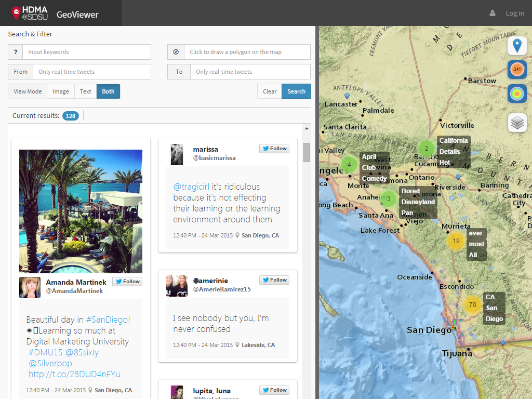Click marissa's profile picture
The height and width of the screenshot is (399, 532).
(x=177, y=155)
